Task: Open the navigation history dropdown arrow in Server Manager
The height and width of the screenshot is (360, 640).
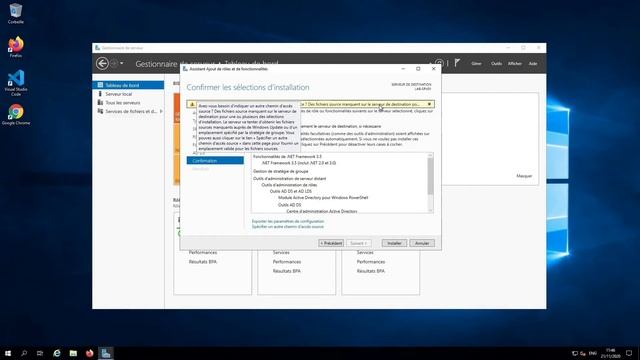Action: pyautogui.click(x=122, y=63)
